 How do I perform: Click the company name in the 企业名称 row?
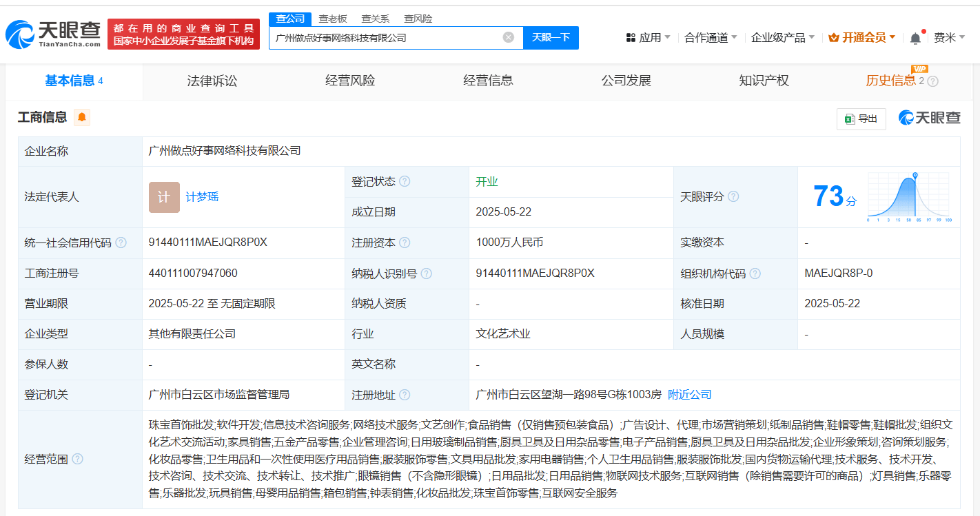[225, 151]
